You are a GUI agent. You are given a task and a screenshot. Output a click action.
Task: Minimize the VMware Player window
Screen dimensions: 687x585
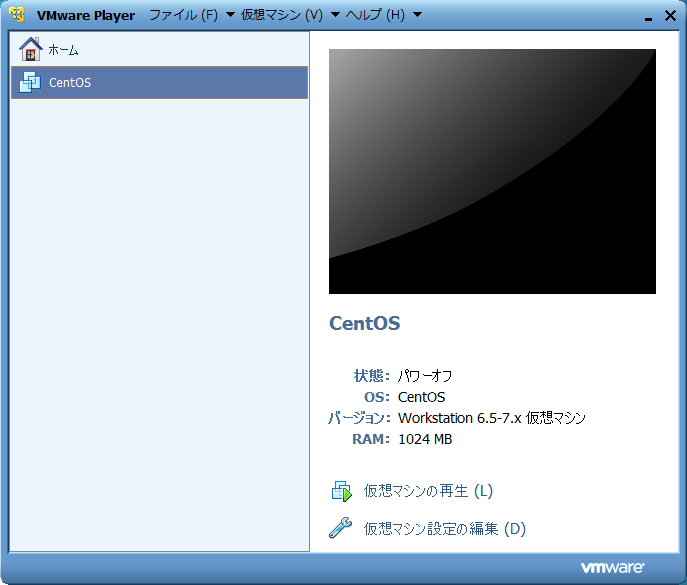pyautogui.click(x=648, y=16)
